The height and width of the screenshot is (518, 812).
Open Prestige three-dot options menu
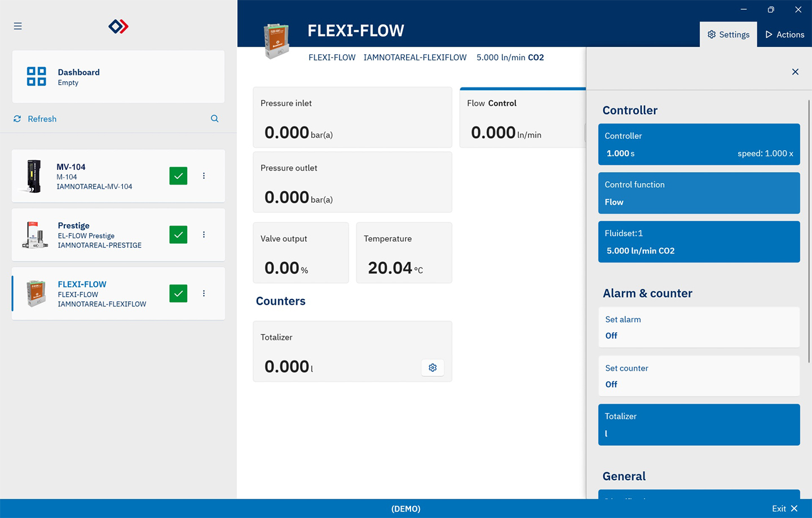(204, 235)
